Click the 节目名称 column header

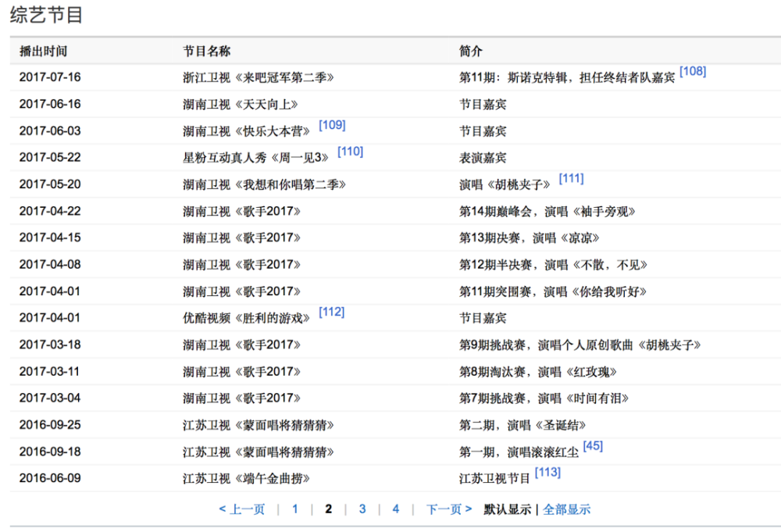206,52
